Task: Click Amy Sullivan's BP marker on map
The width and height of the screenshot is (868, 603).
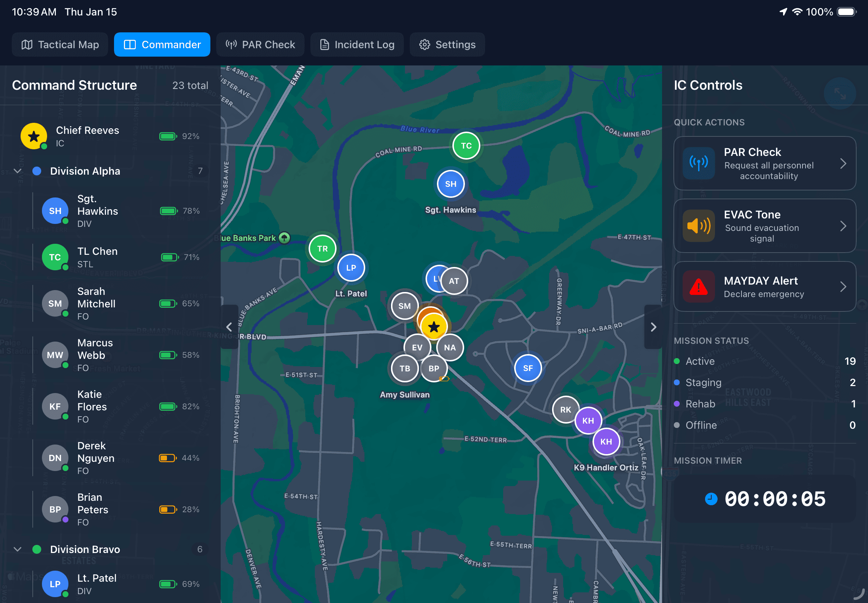Action: (x=434, y=368)
